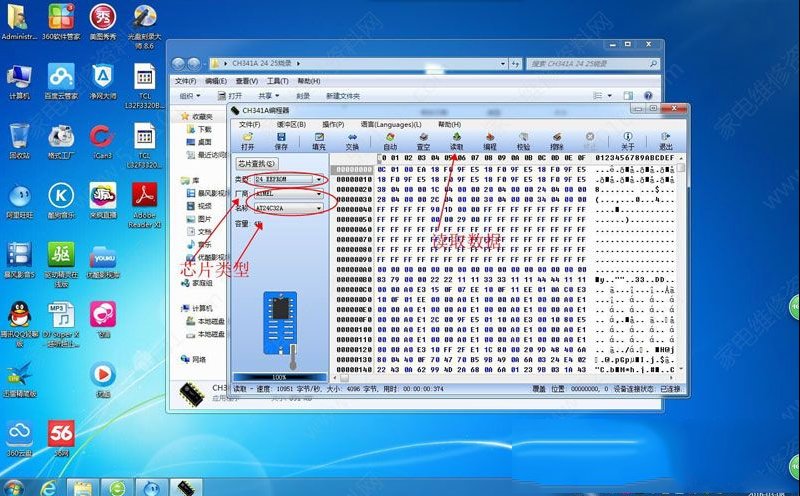Click the 读取 (Read) chip toolbar icon

pos(457,141)
